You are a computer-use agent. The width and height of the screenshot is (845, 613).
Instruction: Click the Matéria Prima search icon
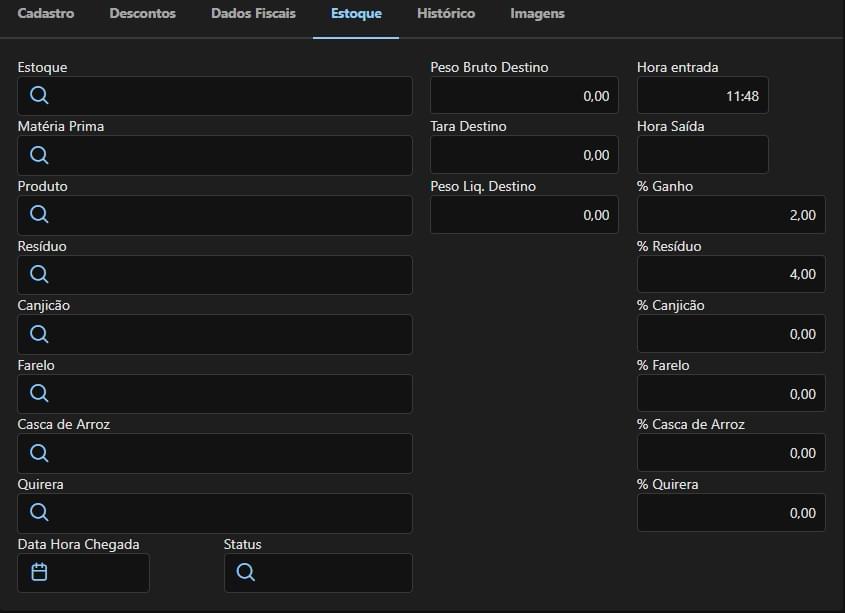tap(39, 155)
